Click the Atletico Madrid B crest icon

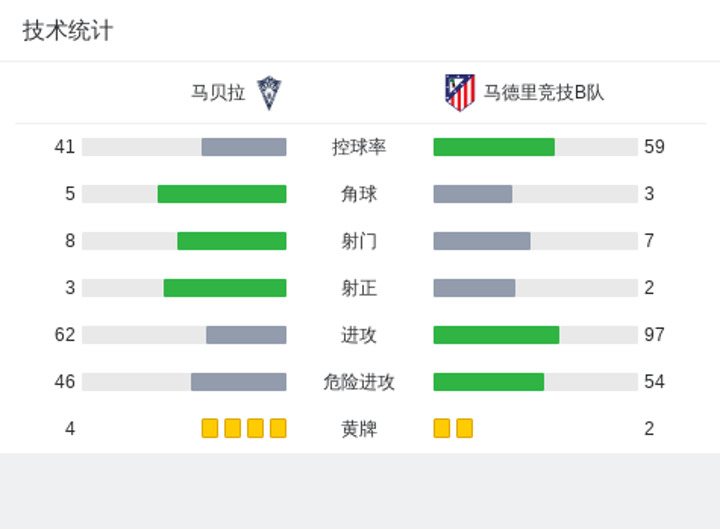pos(460,93)
